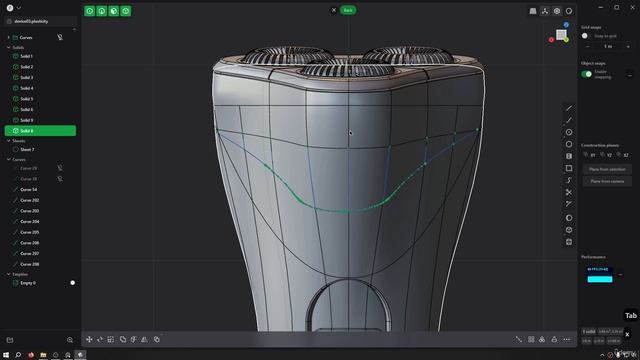Toggle the Empty 0 visibility dot
The width and height of the screenshot is (640, 360).
click(73, 283)
